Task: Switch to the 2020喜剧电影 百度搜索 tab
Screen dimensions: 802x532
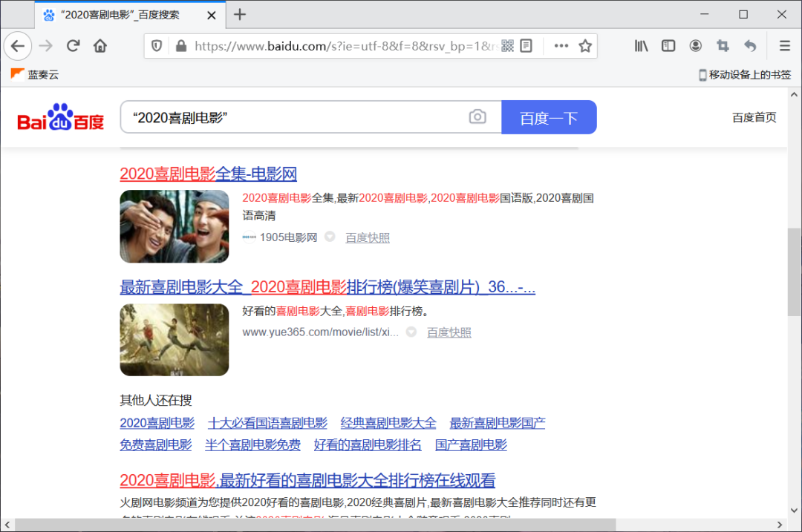Action: coord(119,15)
